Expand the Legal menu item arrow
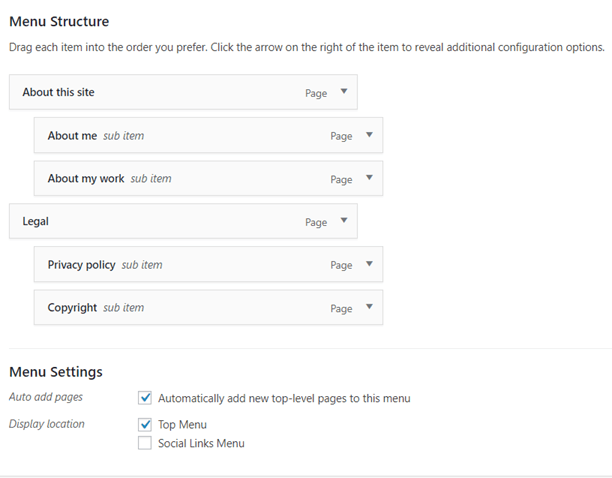 click(x=344, y=220)
